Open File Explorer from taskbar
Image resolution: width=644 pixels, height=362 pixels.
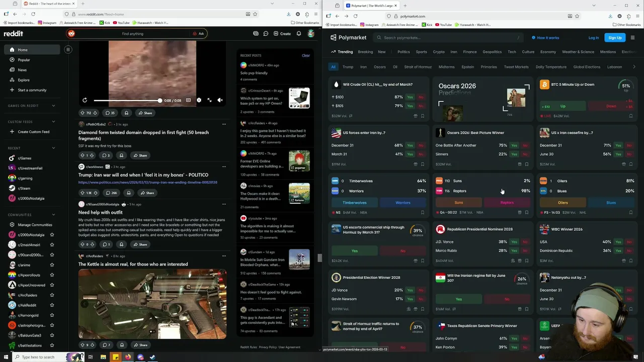103,357
